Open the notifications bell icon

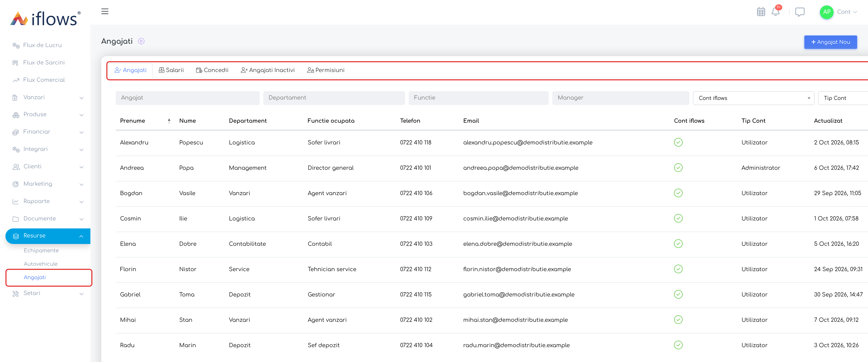pyautogui.click(x=775, y=12)
